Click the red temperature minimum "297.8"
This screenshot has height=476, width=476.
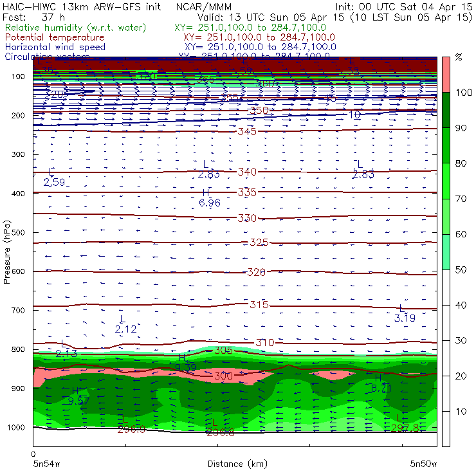405,428
